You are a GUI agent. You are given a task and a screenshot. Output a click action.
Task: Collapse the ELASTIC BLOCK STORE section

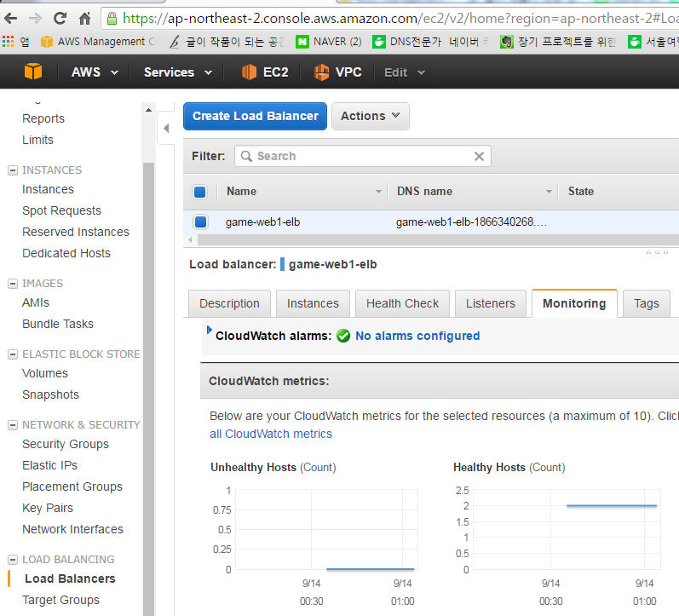tap(13, 354)
